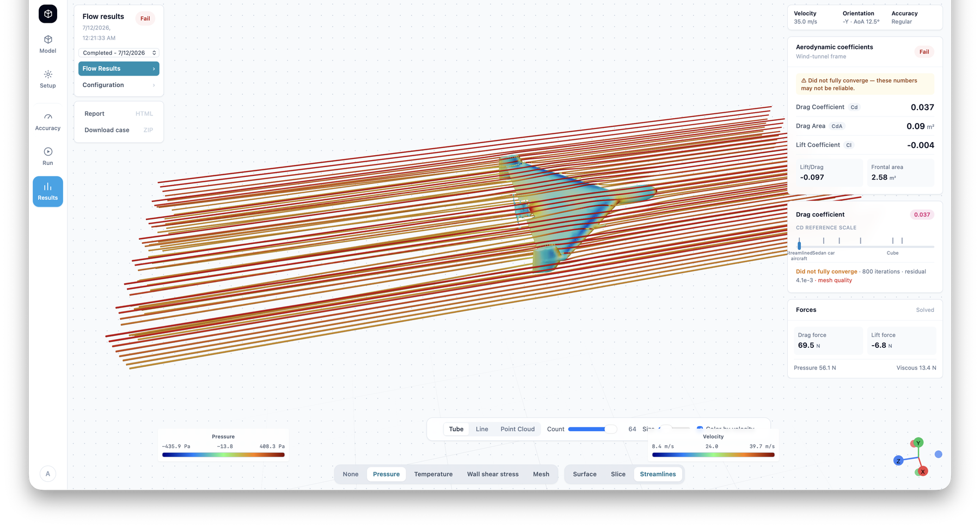Click the blue dot beside axis gizmo

pos(939,454)
